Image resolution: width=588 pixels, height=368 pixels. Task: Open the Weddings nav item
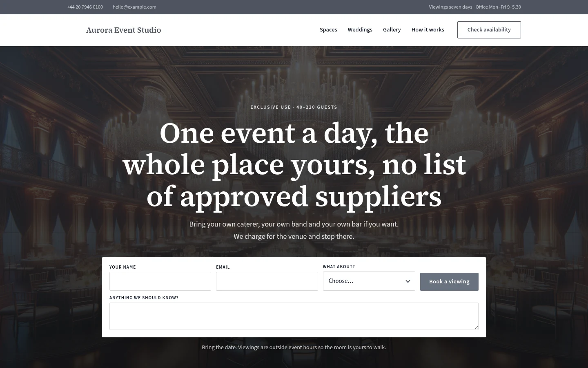click(360, 30)
